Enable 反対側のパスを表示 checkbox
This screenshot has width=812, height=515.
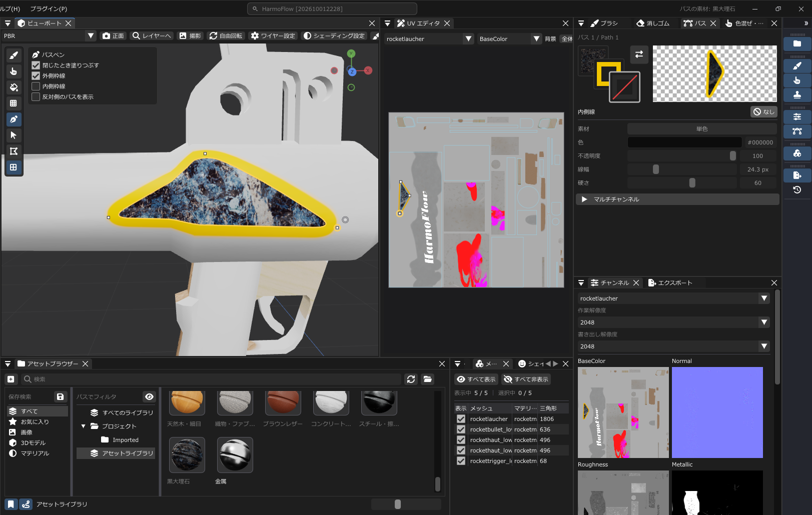click(x=36, y=97)
